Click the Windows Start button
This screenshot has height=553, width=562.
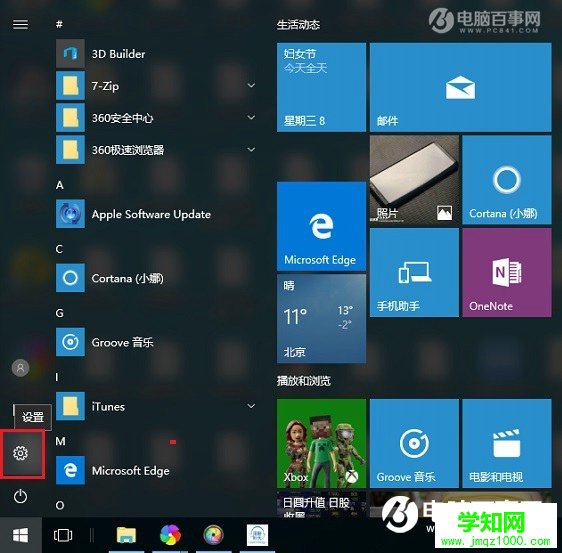click(20, 535)
